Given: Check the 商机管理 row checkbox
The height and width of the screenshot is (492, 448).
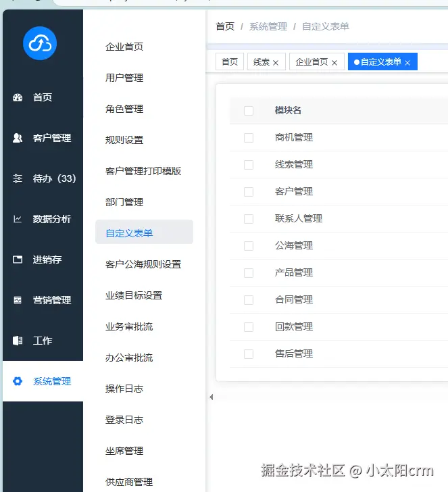Looking at the screenshot, I should pos(249,138).
